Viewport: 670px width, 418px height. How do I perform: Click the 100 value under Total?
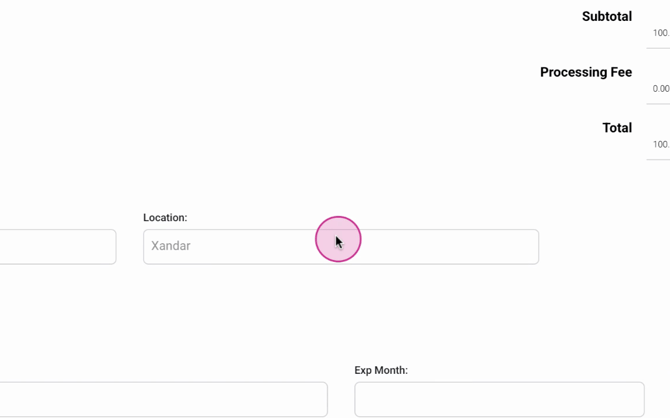pyautogui.click(x=660, y=145)
